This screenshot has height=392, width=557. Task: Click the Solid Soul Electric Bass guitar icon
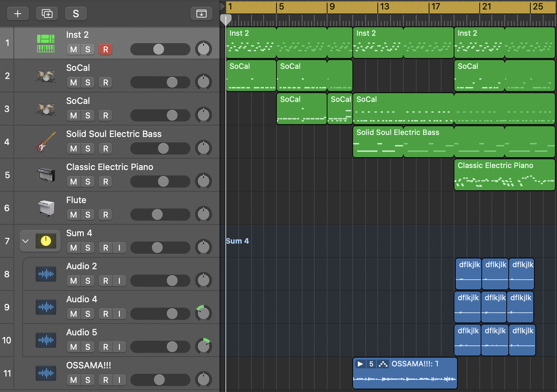46,142
